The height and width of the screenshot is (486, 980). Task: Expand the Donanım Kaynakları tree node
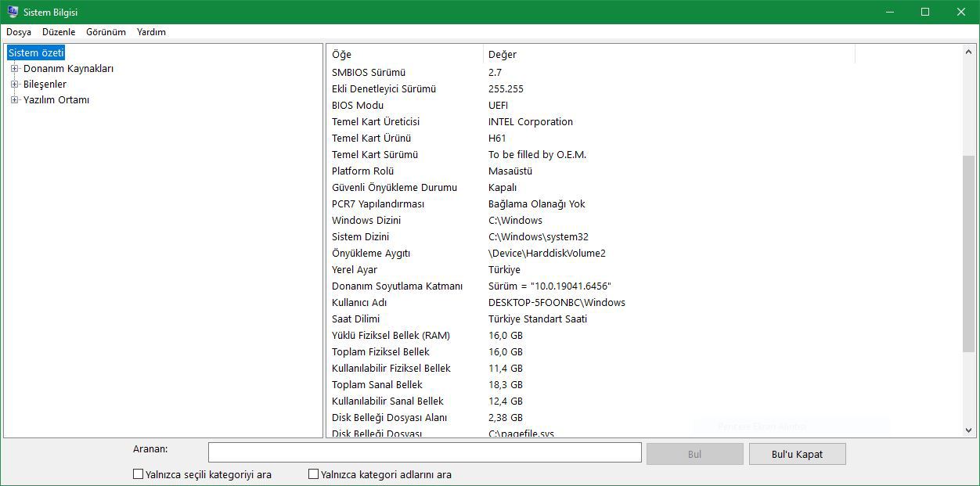(14, 69)
